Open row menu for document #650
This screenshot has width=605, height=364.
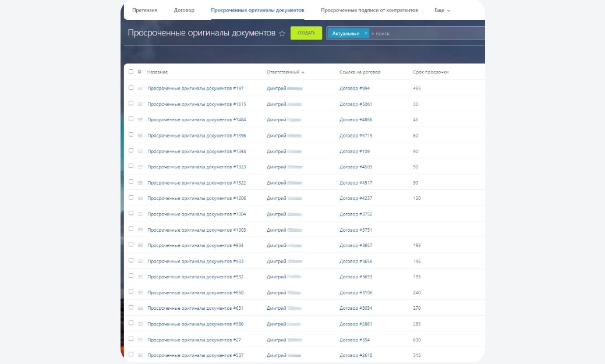tap(140, 292)
